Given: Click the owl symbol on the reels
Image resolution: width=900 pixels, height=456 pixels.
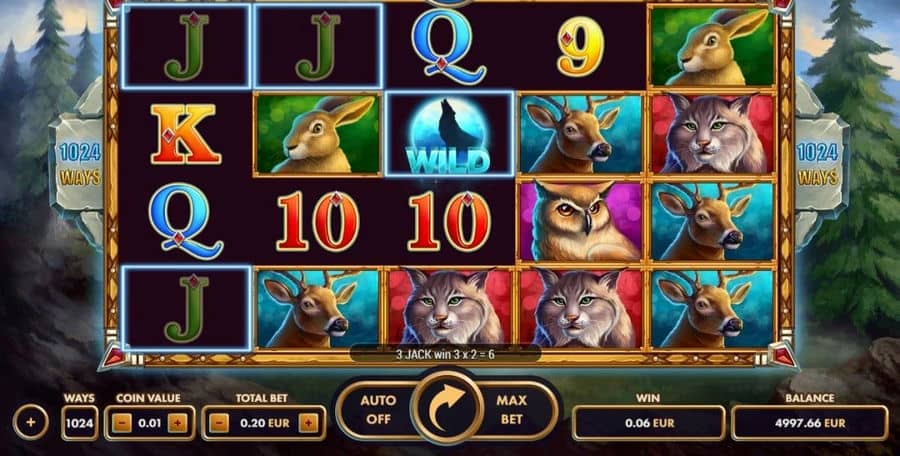Looking at the screenshot, I should [581, 221].
